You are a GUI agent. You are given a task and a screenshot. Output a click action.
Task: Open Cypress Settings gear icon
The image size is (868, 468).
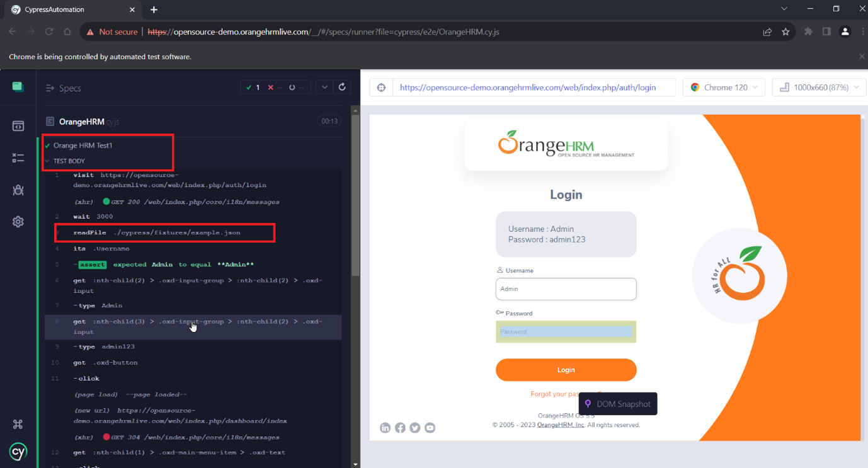[x=18, y=222]
